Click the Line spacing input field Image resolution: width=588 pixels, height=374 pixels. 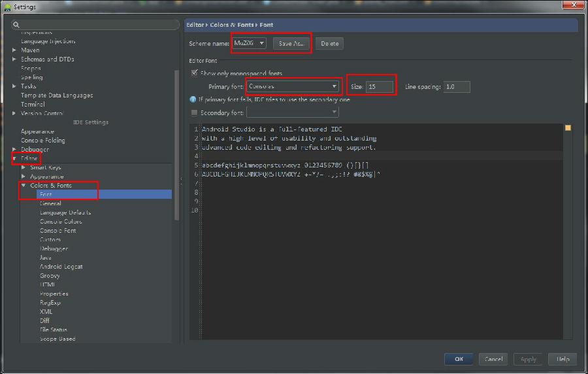pyautogui.click(x=457, y=86)
